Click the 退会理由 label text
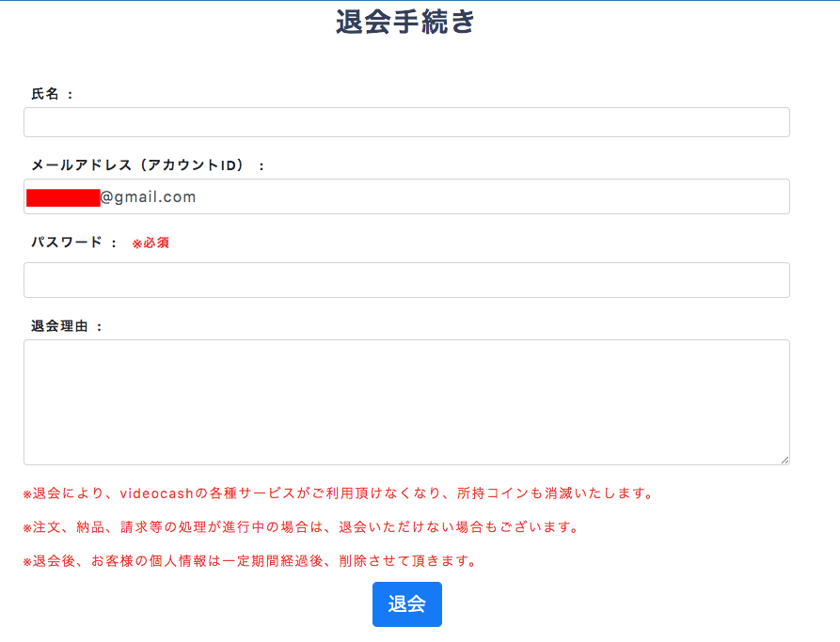The height and width of the screenshot is (642, 840). (x=67, y=326)
